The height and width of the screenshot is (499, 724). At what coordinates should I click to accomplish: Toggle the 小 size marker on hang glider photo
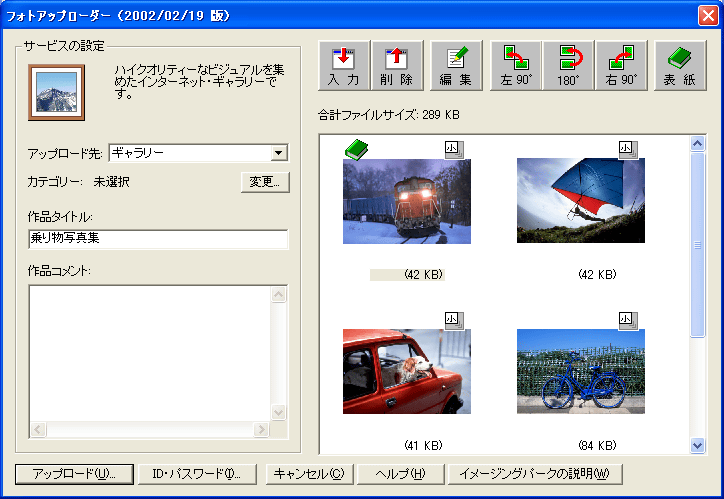627,149
